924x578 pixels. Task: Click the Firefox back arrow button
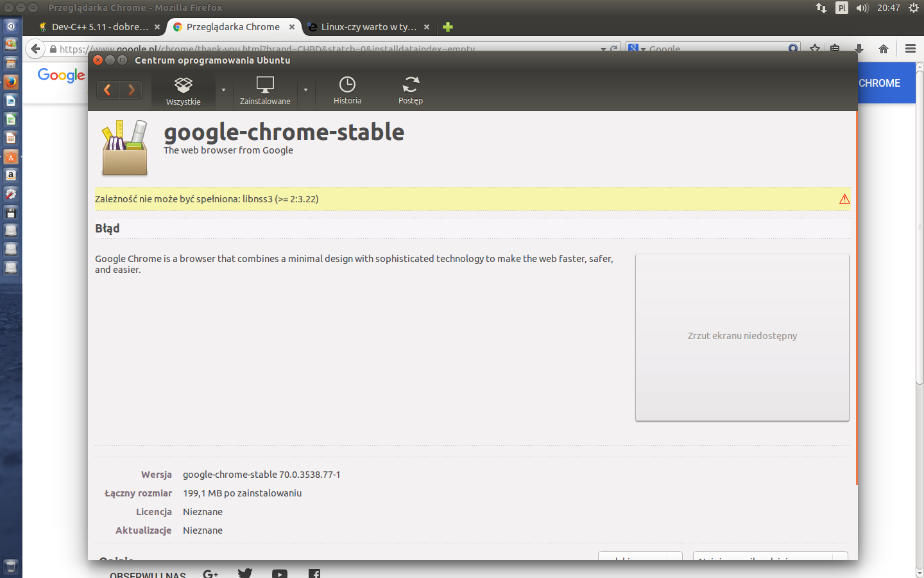pyautogui.click(x=35, y=49)
